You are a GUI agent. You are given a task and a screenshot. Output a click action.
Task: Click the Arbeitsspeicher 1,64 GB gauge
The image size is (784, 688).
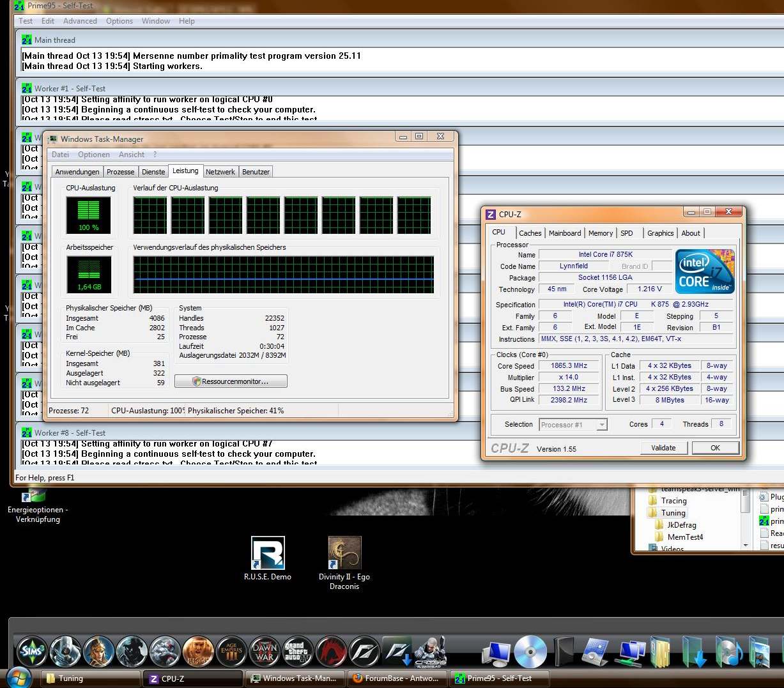click(88, 275)
